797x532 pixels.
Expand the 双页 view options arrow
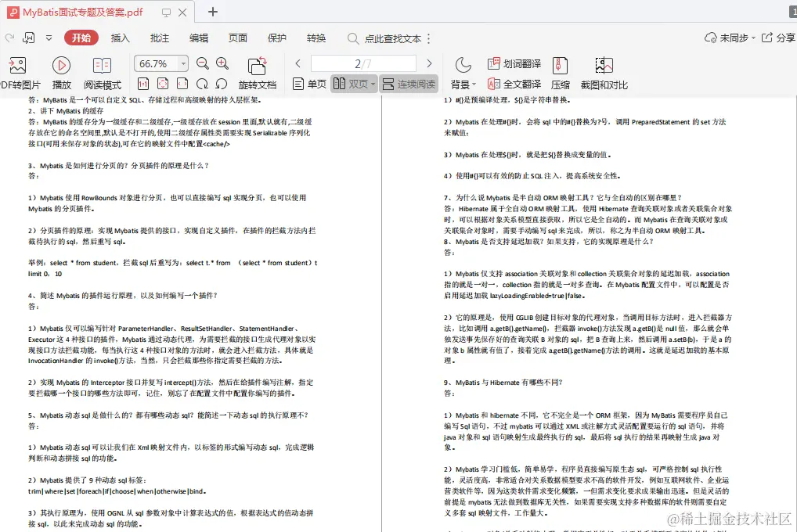pos(373,84)
